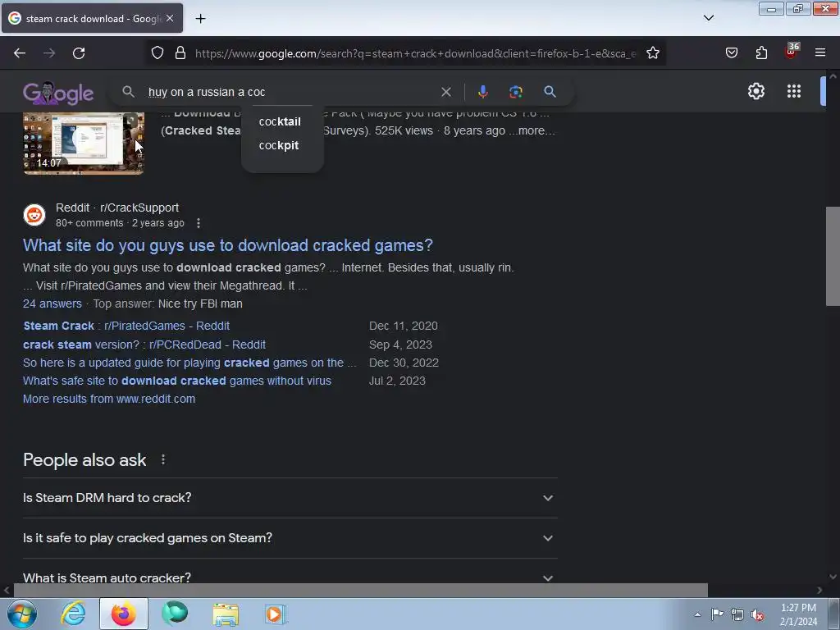Switch to Firefox in taskbar

[124, 614]
